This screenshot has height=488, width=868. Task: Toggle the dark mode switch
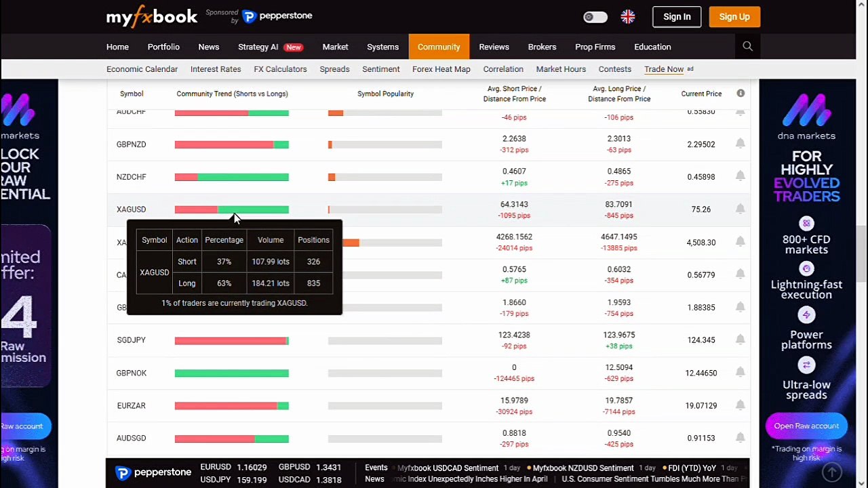[595, 17]
